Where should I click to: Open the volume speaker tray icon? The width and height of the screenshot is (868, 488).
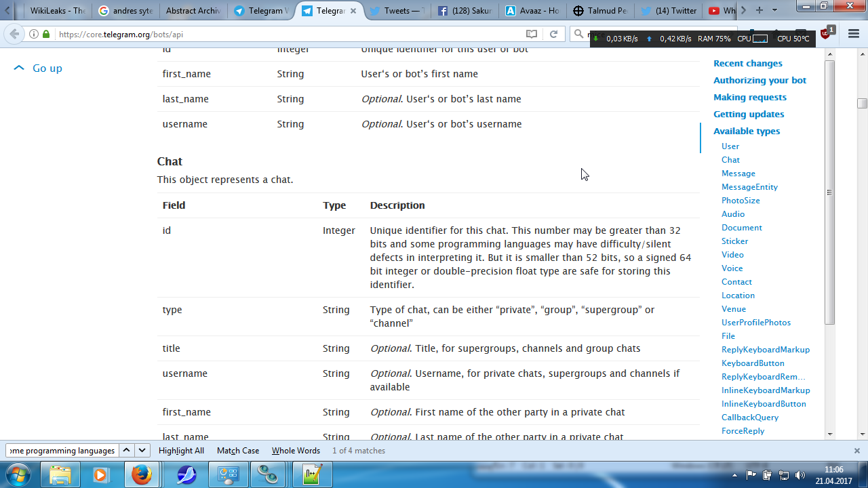[x=800, y=475]
